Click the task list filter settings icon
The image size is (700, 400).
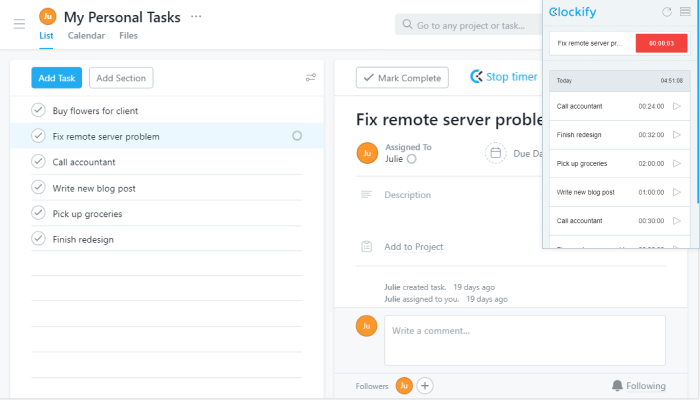pyautogui.click(x=311, y=78)
